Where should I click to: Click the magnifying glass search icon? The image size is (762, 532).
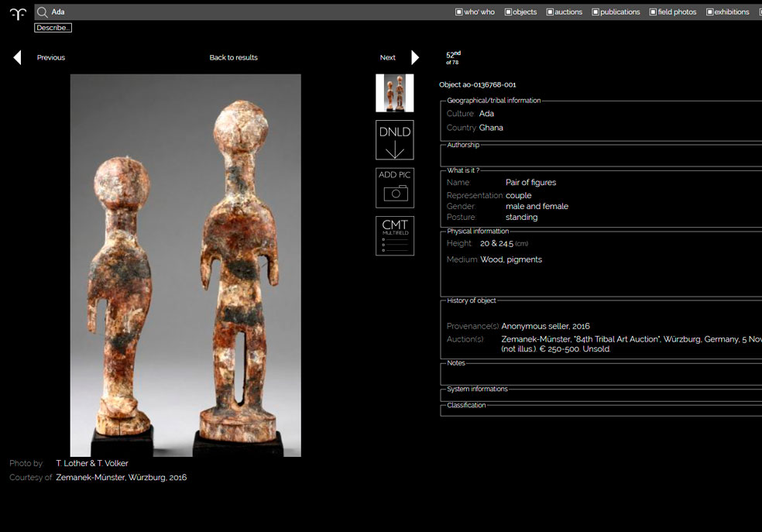coord(43,12)
